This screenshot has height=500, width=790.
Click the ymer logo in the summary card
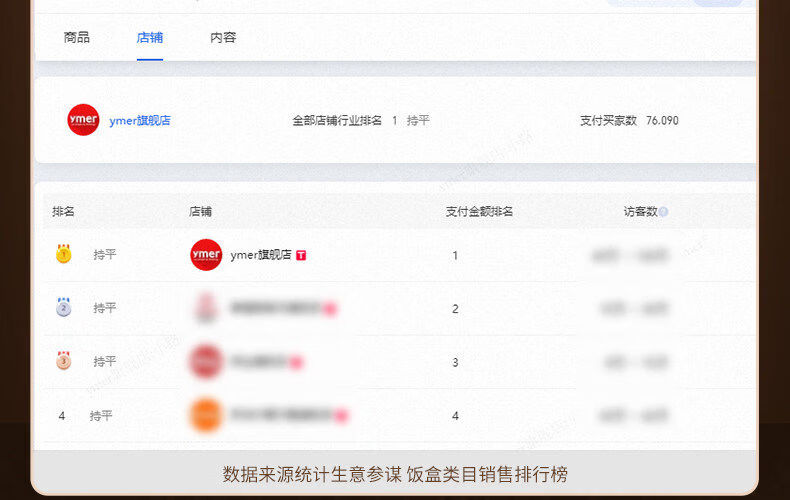(x=83, y=120)
